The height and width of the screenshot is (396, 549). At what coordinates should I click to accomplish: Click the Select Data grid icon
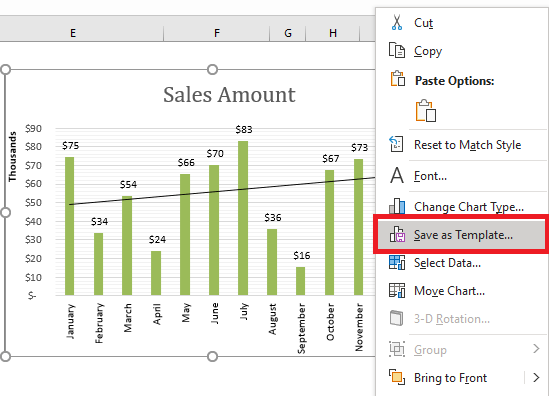point(397,262)
